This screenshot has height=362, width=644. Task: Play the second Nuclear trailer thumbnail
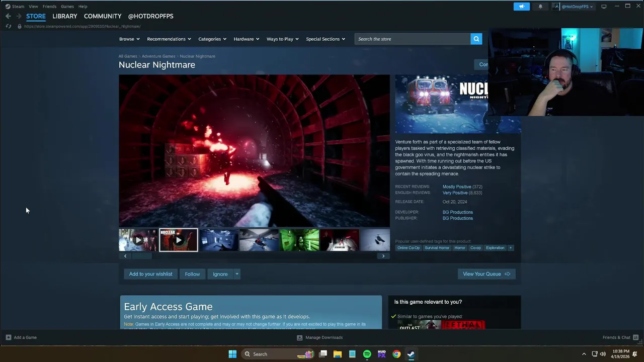tap(179, 240)
